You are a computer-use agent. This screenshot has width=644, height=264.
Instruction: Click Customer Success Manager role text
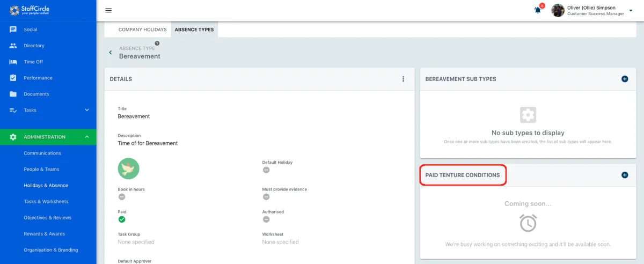pyautogui.click(x=596, y=14)
